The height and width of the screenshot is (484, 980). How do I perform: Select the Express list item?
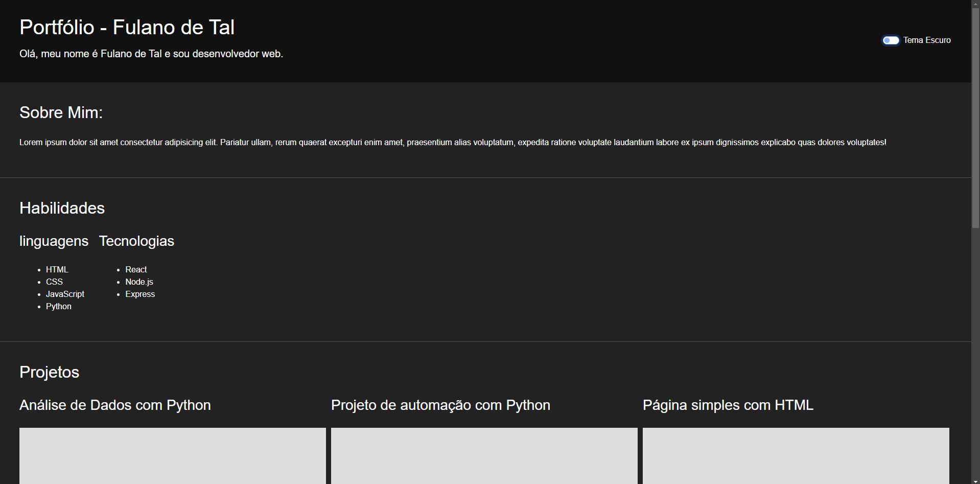tap(140, 294)
